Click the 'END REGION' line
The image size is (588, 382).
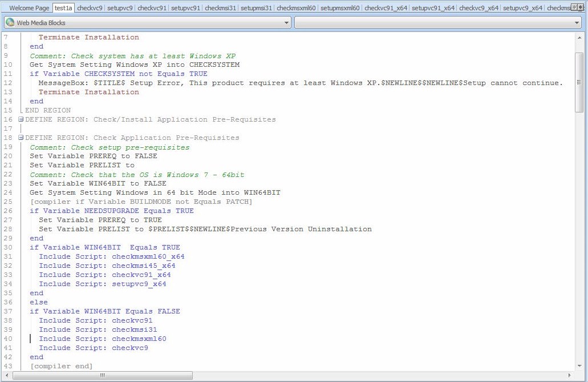coord(48,110)
